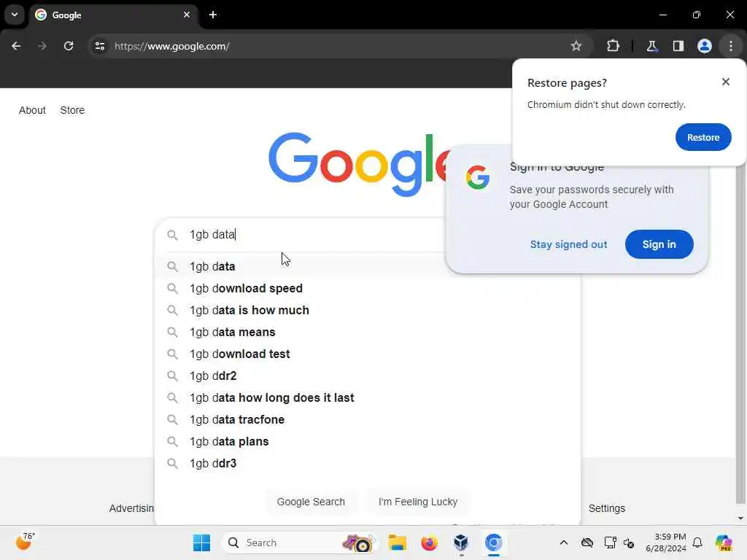Launch Firefox from the taskbar

point(429,542)
